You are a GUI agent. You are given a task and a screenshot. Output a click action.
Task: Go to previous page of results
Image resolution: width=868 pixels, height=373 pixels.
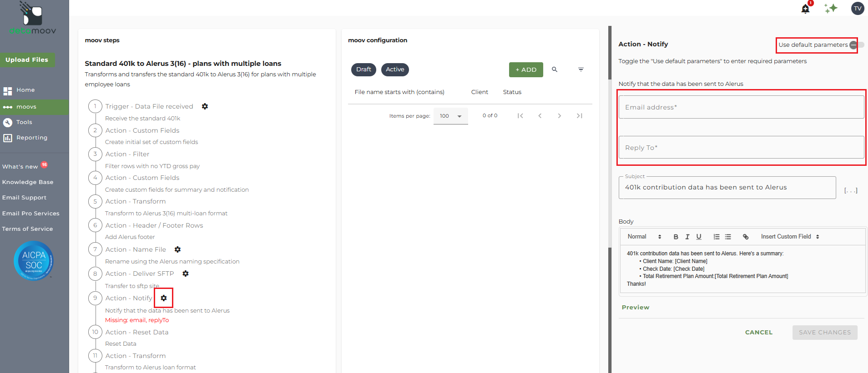[x=540, y=116]
